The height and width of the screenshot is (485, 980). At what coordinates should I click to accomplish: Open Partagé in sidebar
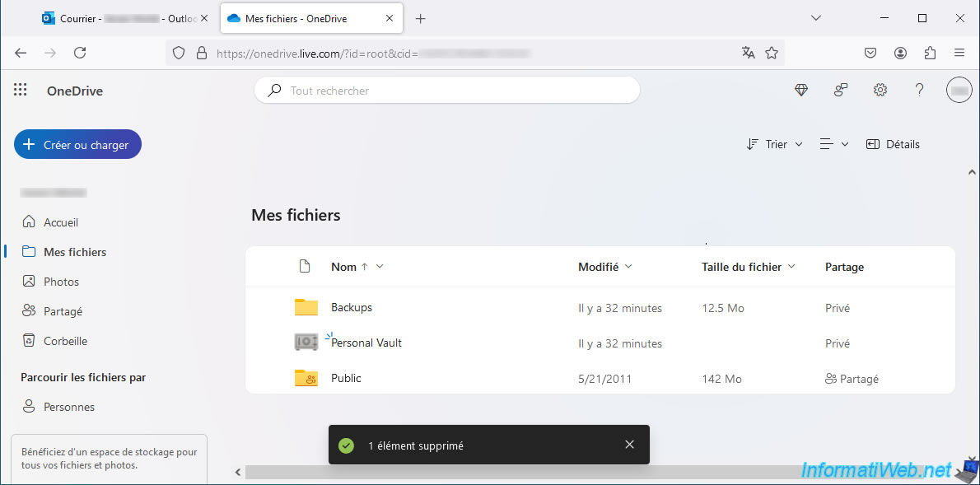[63, 311]
